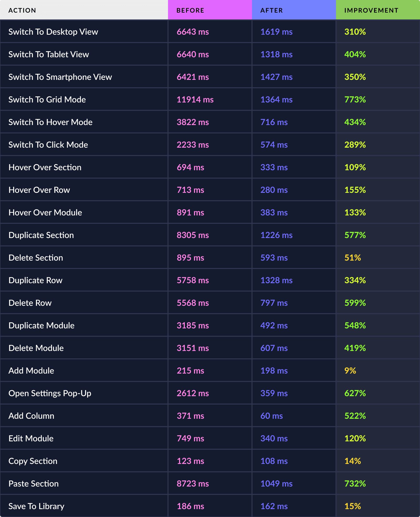Click the BEFORE column header
This screenshot has width=420, height=517.
(x=190, y=11)
